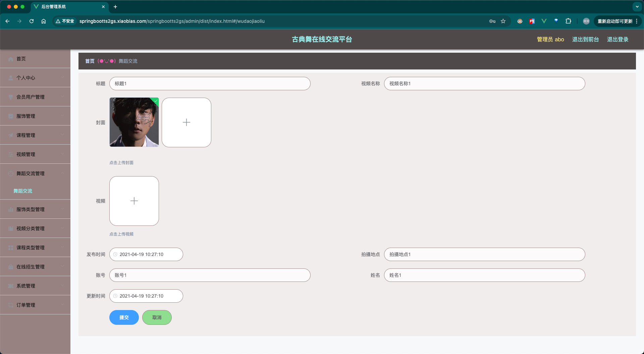Click the uploaded cover thumbnail
This screenshot has width=644, height=354.
coord(134,122)
